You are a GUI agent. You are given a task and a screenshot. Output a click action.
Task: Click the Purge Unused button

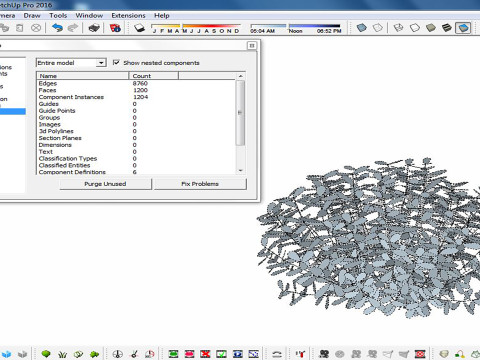tap(105, 184)
